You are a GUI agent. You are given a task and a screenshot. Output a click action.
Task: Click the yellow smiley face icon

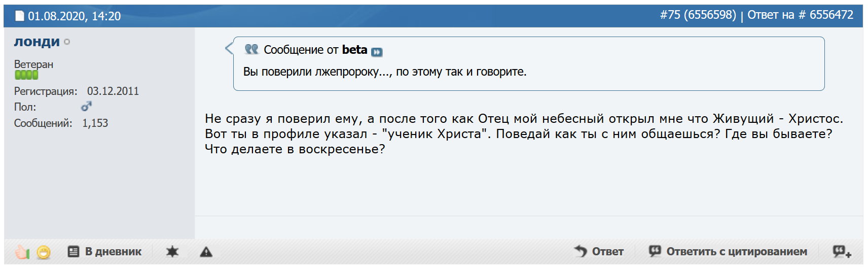point(44,252)
